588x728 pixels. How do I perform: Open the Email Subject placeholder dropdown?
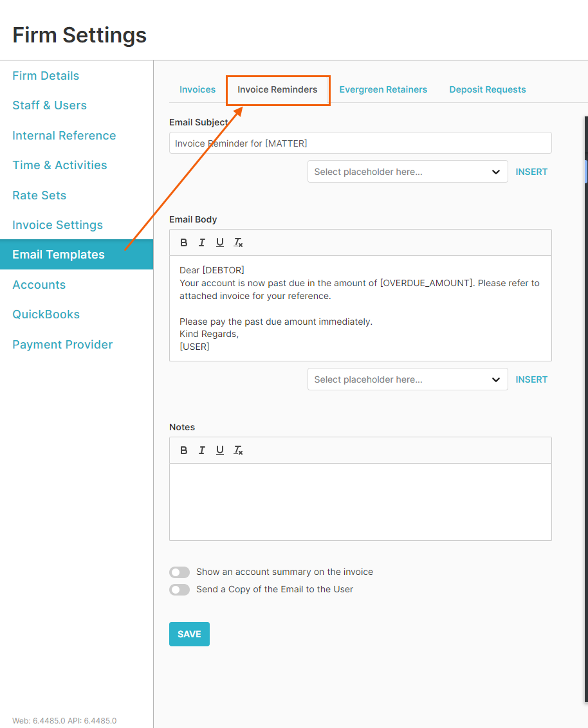(x=407, y=172)
